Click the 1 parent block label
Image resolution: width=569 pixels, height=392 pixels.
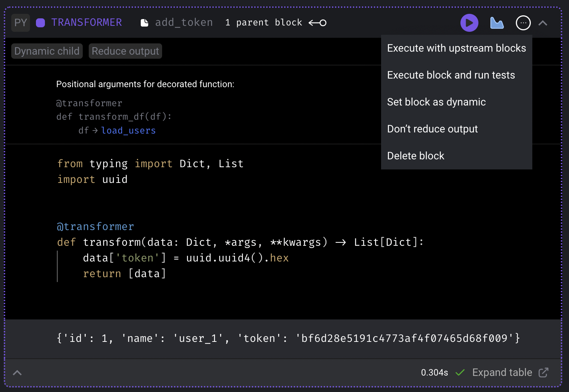[264, 22]
